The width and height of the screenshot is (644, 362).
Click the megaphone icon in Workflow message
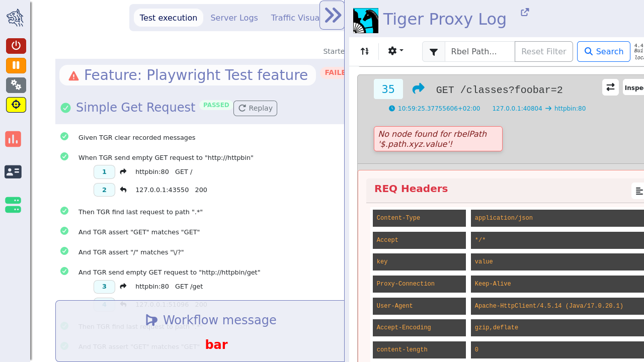[x=151, y=320]
